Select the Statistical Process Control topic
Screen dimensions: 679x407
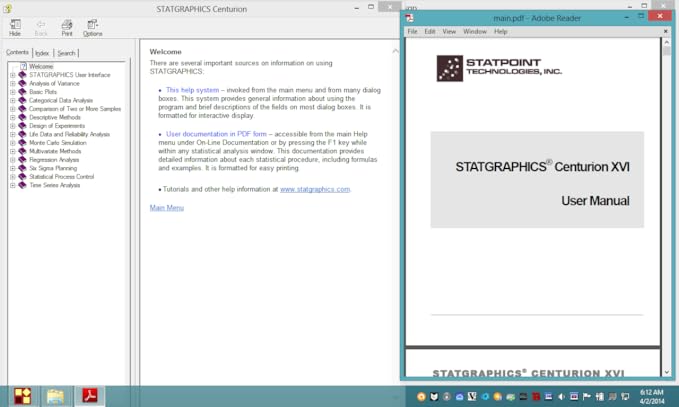point(61,177)
